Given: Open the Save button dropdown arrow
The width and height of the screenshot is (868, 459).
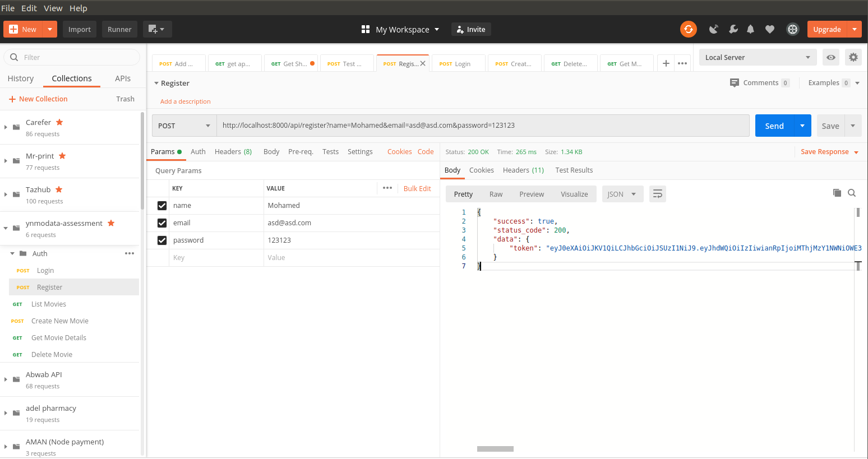Looking at the screenshot, I should point(853,126).
